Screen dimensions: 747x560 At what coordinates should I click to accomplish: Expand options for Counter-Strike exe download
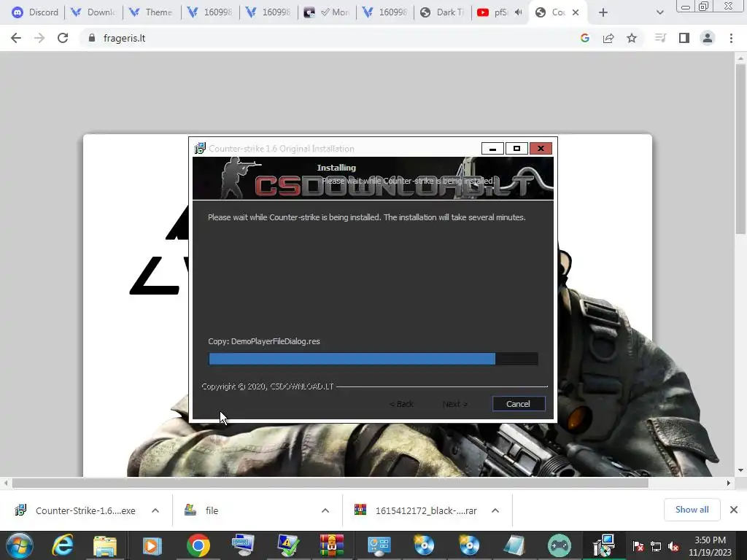[155, 510]
